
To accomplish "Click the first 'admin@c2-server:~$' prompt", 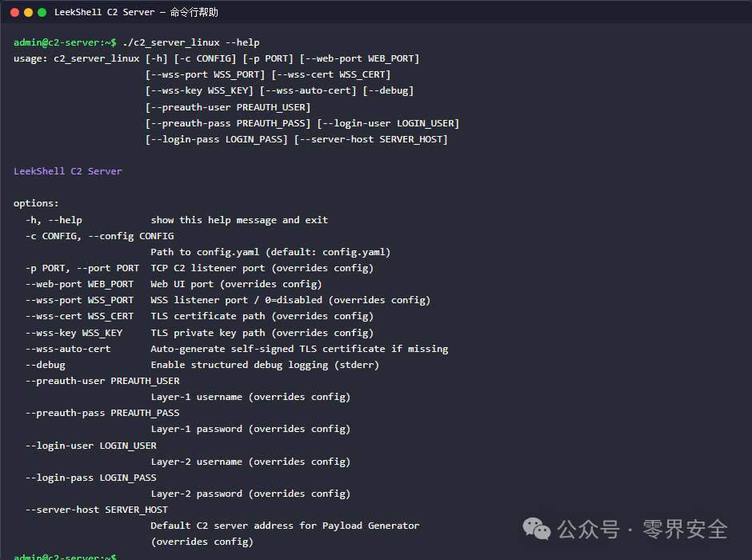I will [x=65, y=42].
